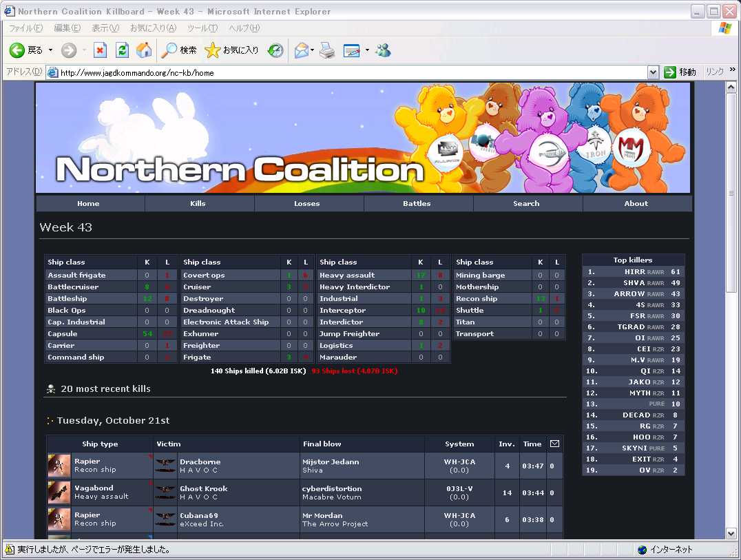
Task: Click the alliance logo beside Cubana69
Action: coord(165,519)
